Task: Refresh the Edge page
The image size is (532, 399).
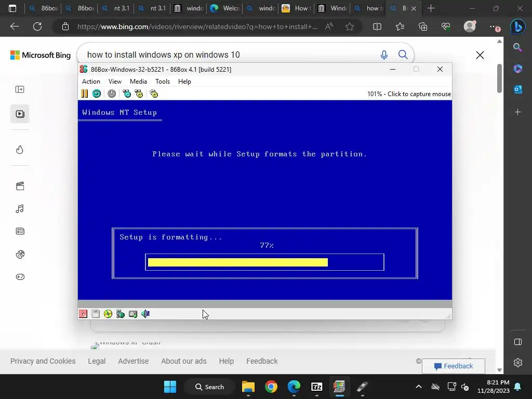Action: click(37, 26)
